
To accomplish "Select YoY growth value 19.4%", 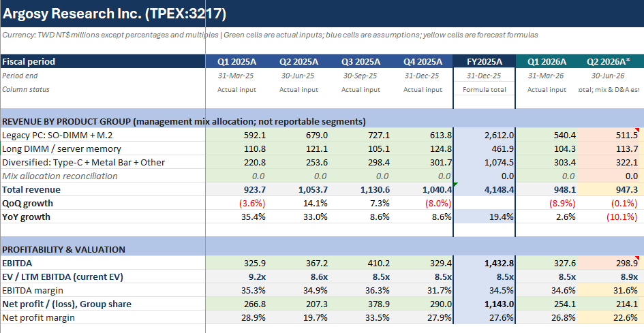I will [485, 217].
